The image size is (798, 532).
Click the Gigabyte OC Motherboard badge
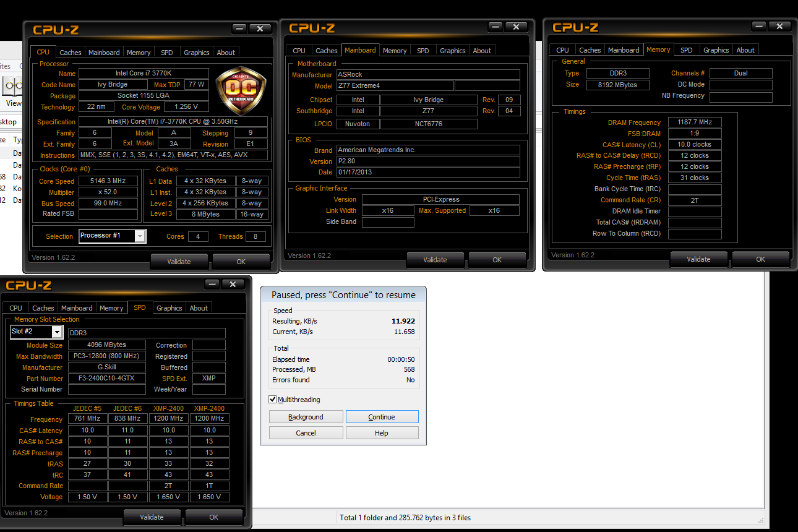241,92
